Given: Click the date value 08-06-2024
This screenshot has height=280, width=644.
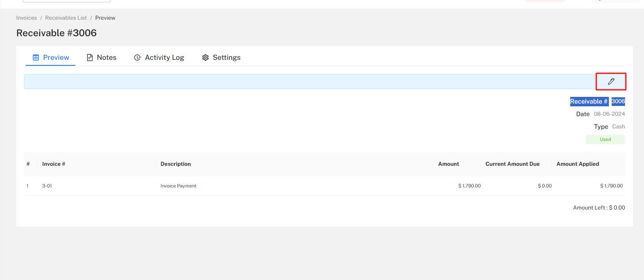Looking at the screenshot, I should pos(609,114).
